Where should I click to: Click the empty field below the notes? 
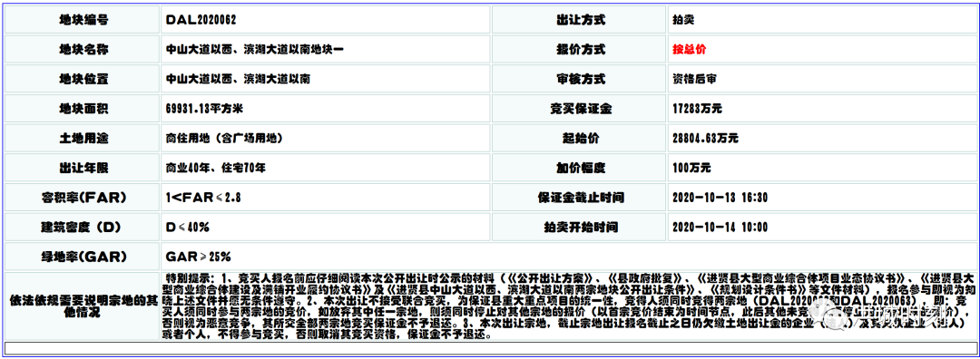coord(489,348)
